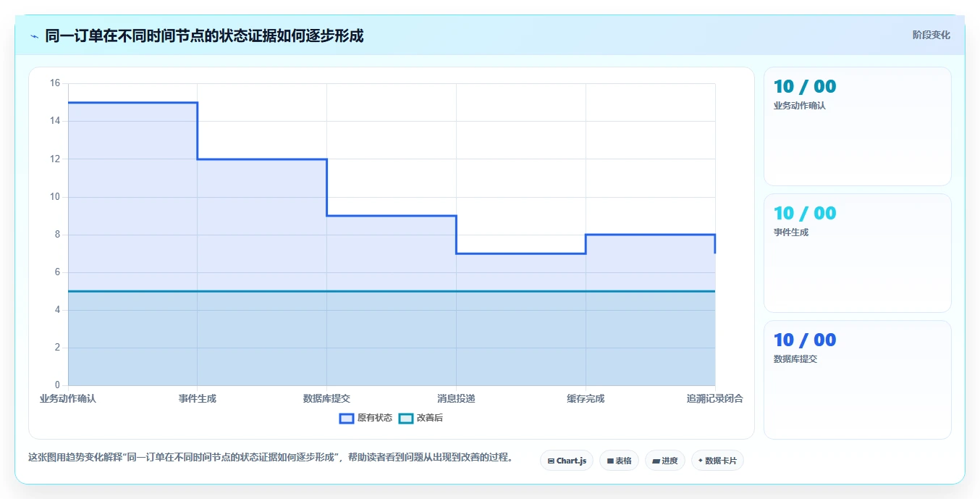Click the y-axis value 0
The height and width of the screenshot is (499, 980).
tap(58, 385)
